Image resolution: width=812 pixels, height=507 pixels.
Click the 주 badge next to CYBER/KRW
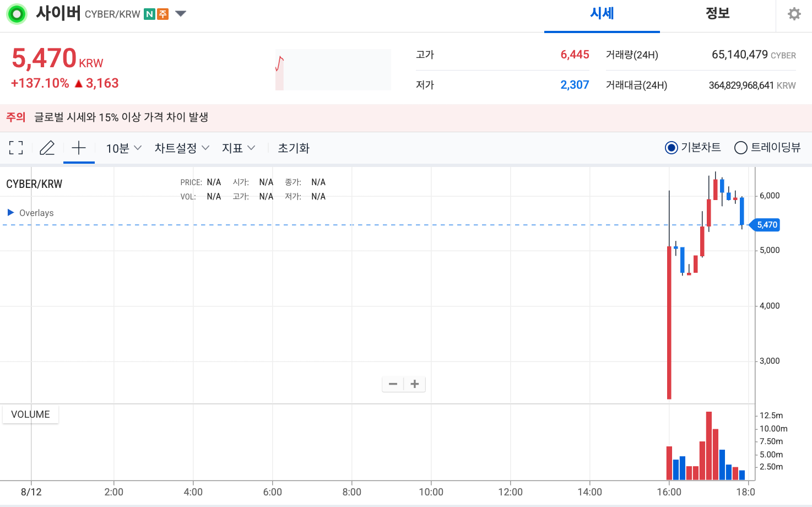click(163, 14)
